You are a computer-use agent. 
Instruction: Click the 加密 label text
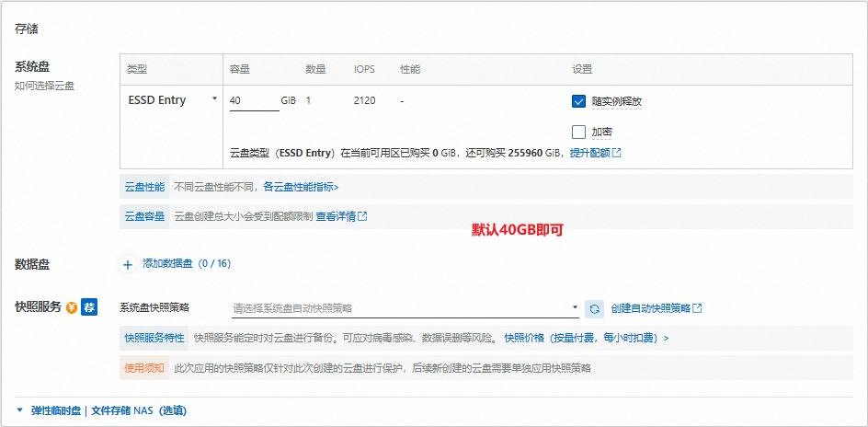tap(602, 133)
